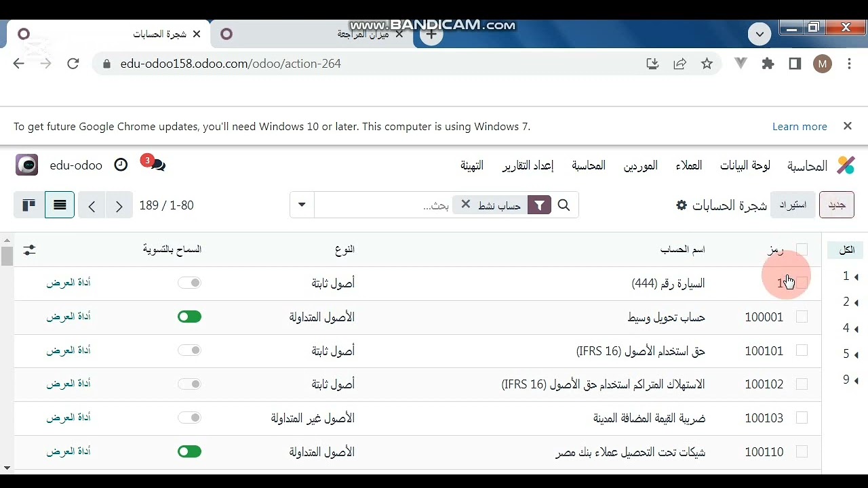Open أداة العرض for account 100001
The image size is (868, 488).
click(68, 317)
